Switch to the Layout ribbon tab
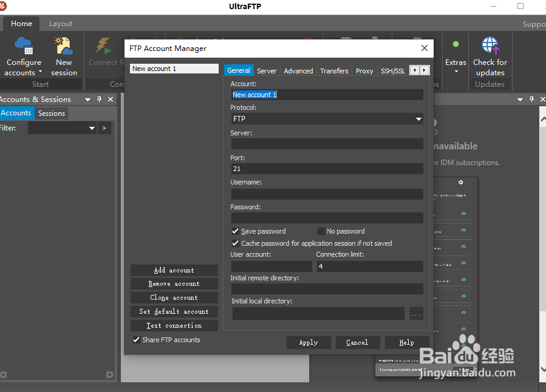Screen dimensions: 546x392 [x=61, y=23]
